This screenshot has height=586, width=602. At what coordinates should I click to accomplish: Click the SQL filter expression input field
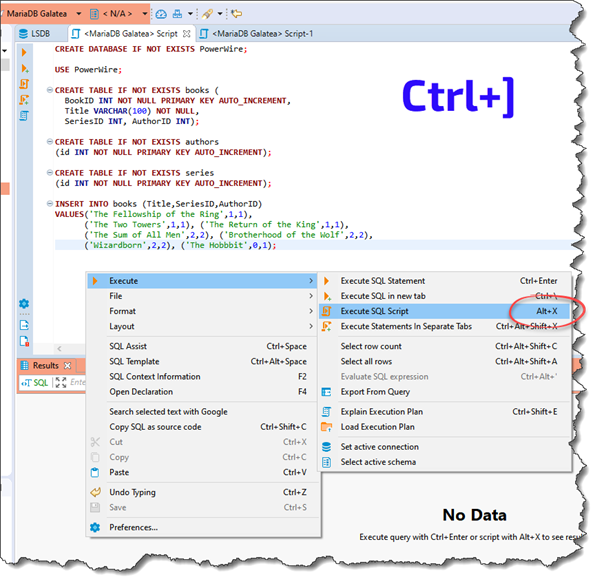80,383
